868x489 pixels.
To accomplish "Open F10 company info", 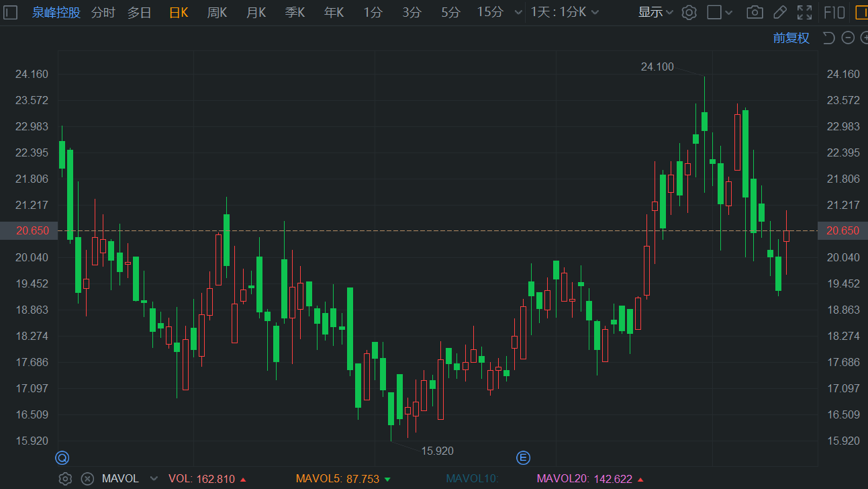I will pos(834,12).
